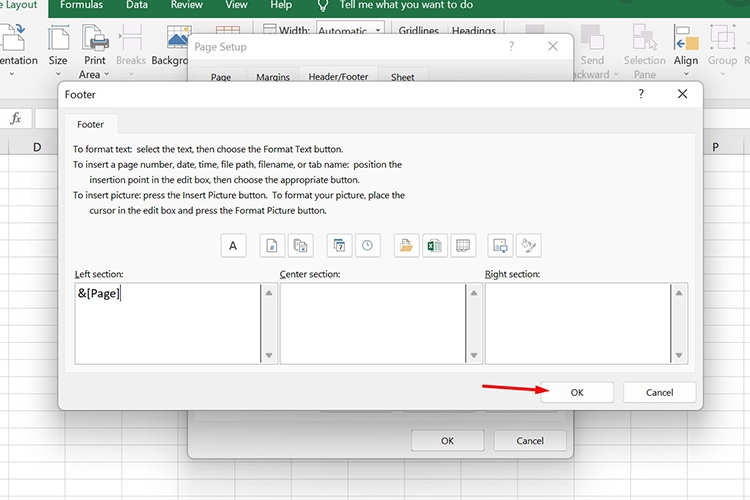Switch to Header/Footer tab in Page Setup
750x500 pixels.
pyautogui.click(x=338, y=75)
